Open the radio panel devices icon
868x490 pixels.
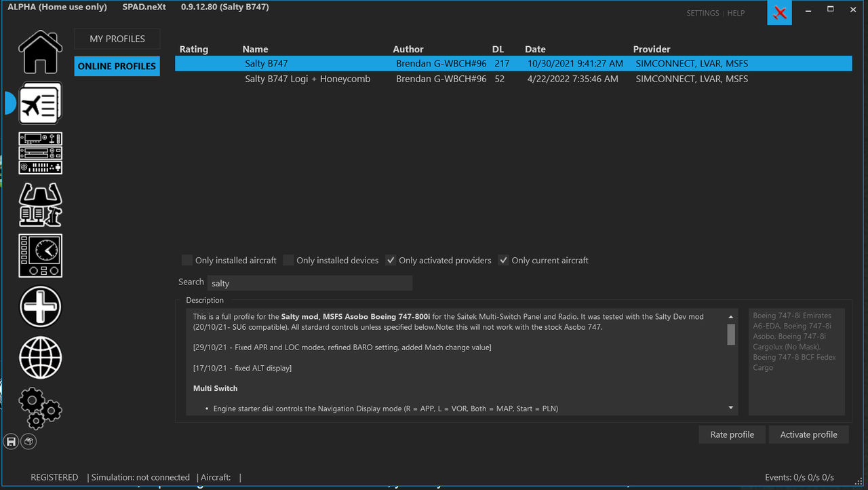pos(41,153)
